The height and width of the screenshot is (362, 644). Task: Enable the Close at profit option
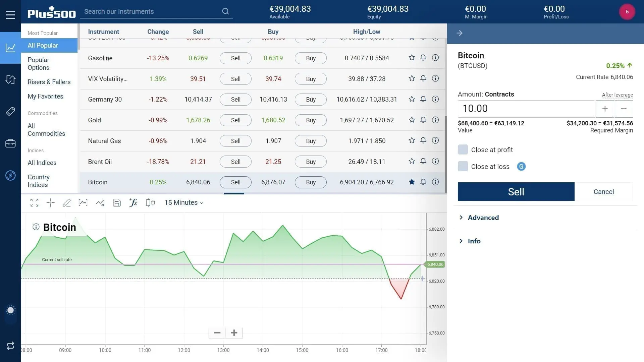tap(463, 149)
